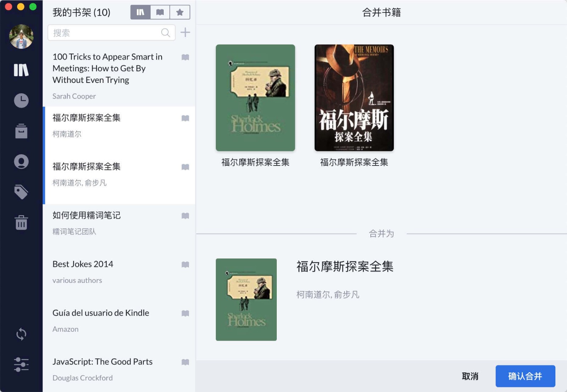This screenshot has width=567, height=392.
Task: Click the 取消 cancel button
Action: [x=470, y=376]
